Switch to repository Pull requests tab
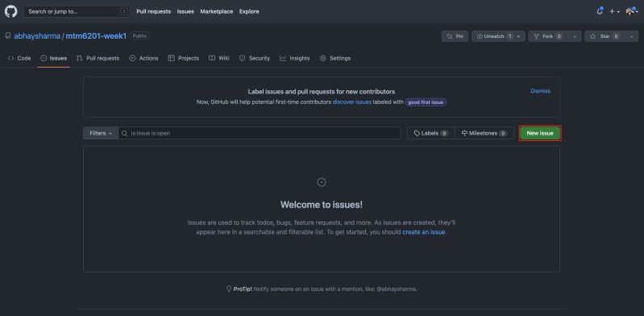 (98, 58)
